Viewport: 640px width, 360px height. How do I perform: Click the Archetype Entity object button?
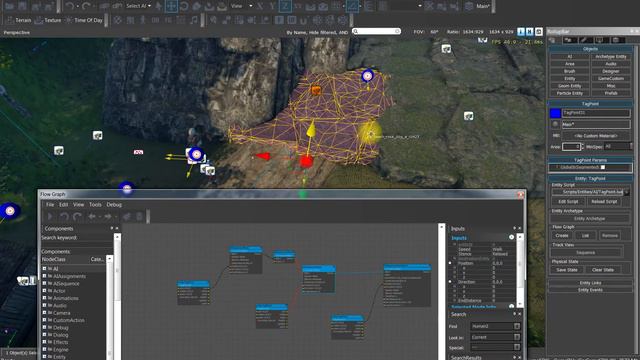611,57
